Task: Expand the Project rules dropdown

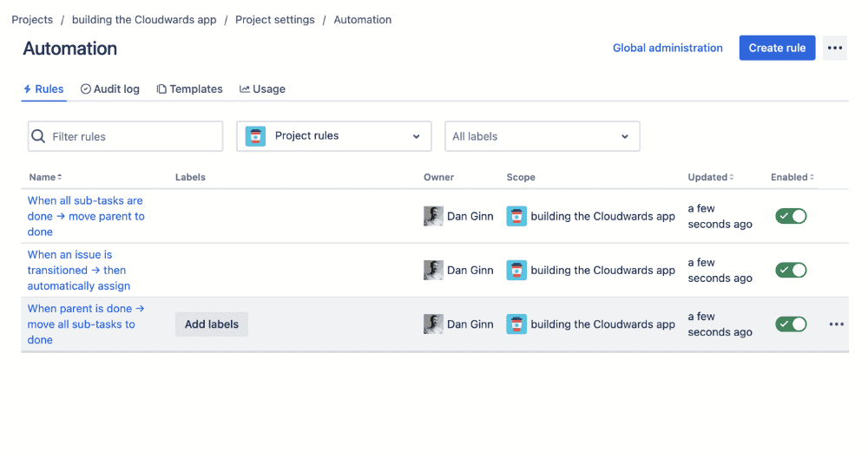Action: 334,136
